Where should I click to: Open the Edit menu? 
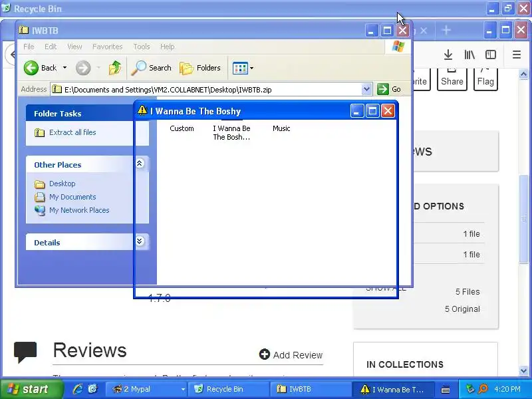[x=51, y=47]
